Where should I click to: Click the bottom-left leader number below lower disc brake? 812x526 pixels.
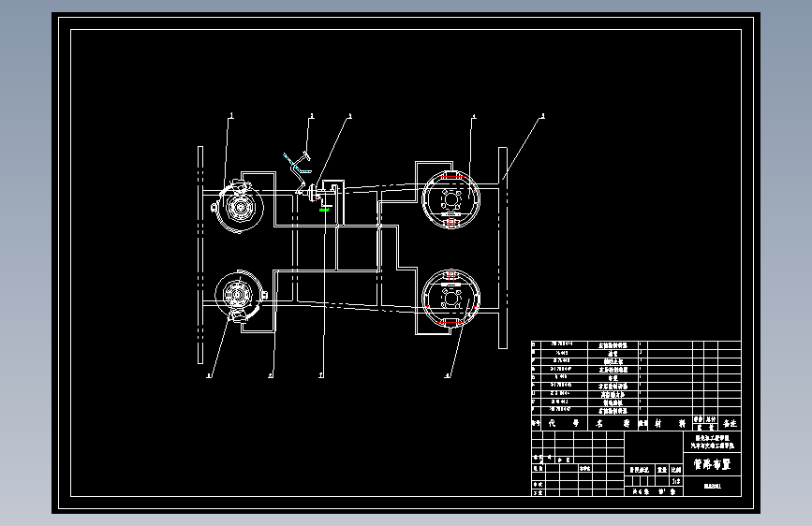pos(209,375)
